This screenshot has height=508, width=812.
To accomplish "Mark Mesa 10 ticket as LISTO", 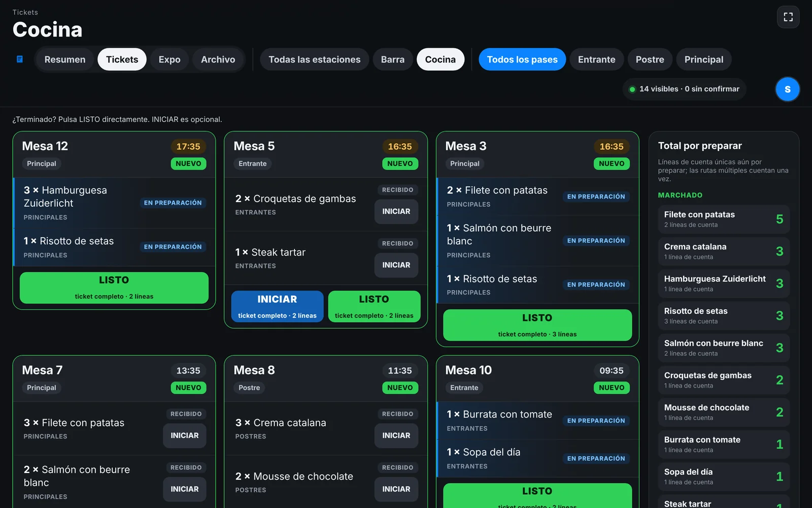I will point(537,495).
